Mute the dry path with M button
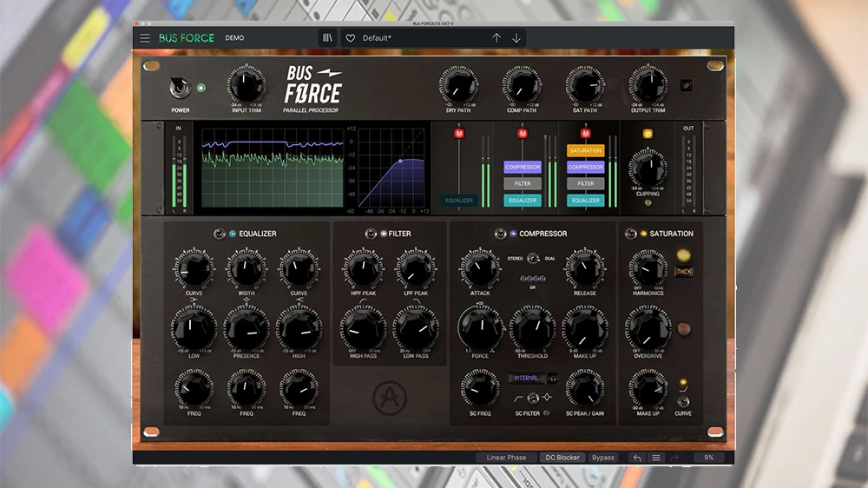Screen dimensions: 868x488 459,134
